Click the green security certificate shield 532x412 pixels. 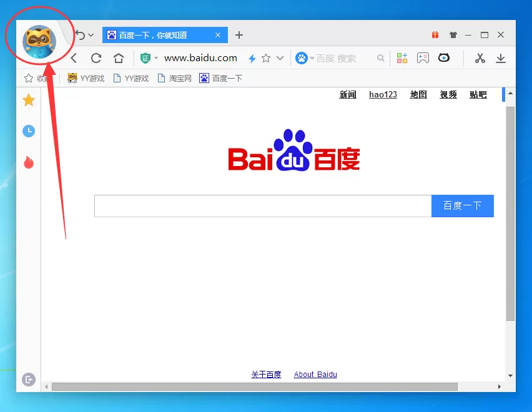coord(145,58)
